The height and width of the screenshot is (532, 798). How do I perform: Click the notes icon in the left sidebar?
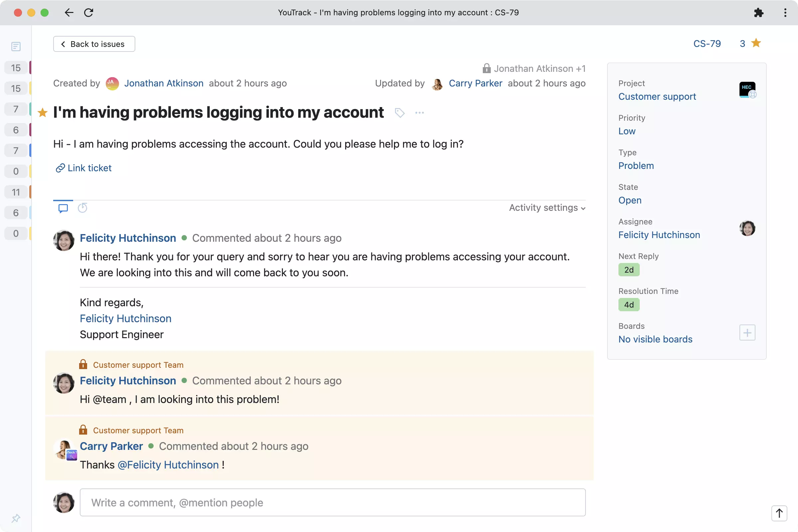pos(16,47)
